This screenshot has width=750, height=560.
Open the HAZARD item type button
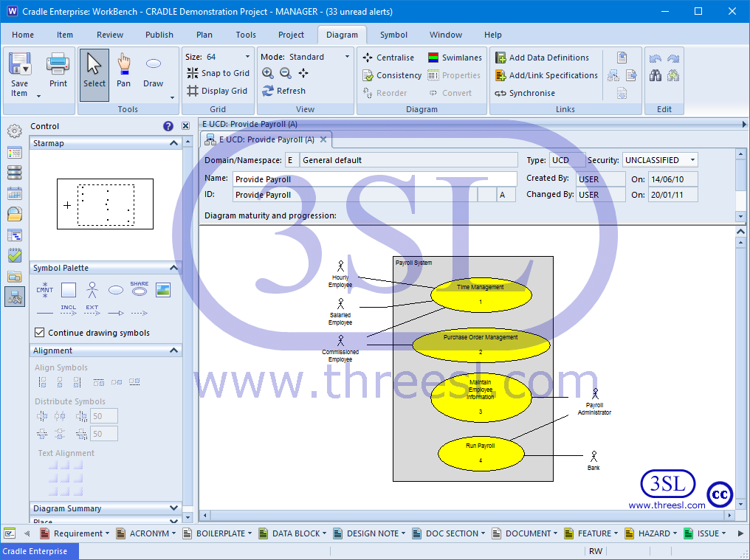(x=650, y=533)
